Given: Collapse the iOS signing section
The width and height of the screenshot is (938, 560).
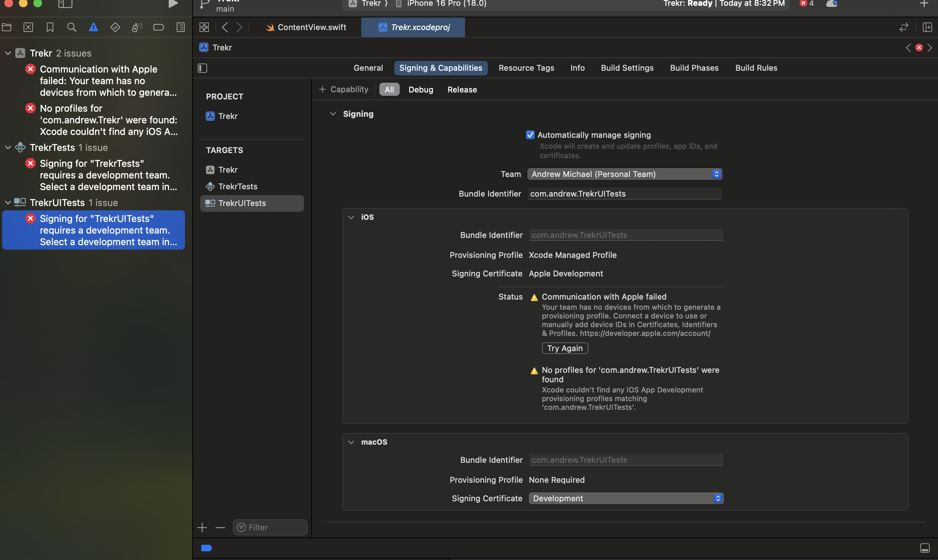Looking at the screenshot, I should [x=351, y=217].
